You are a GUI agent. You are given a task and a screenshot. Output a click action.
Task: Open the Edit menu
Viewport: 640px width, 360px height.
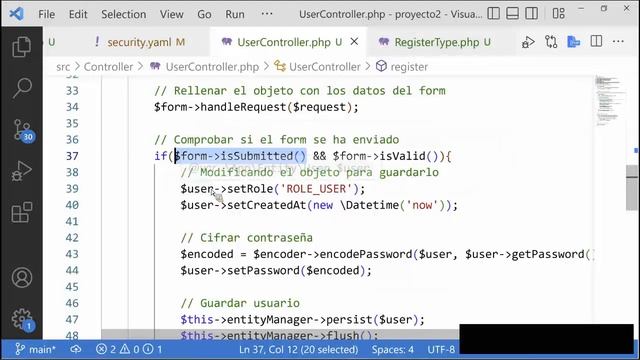78,14
